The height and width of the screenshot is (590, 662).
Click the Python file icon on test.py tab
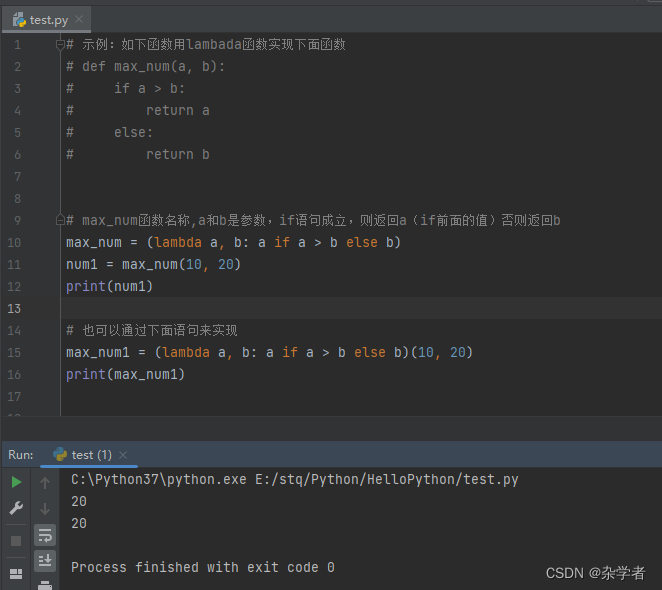[19, 19]
